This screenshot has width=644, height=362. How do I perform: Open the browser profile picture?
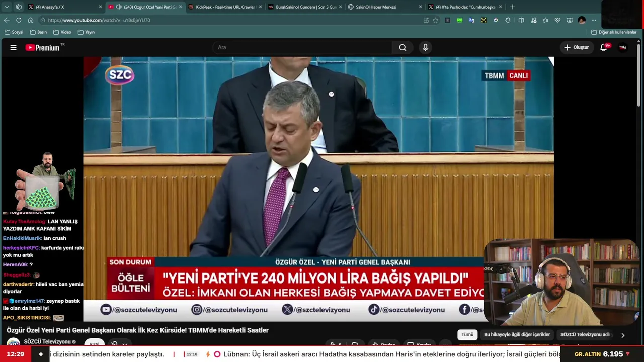tap(582, 20)
